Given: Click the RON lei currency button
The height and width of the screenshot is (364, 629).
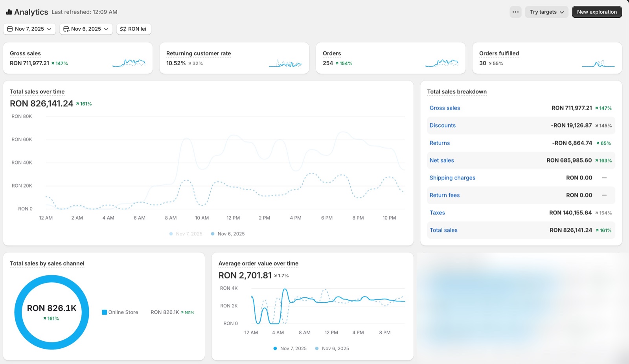Looking at the screenshot, I should coord(134,29).
